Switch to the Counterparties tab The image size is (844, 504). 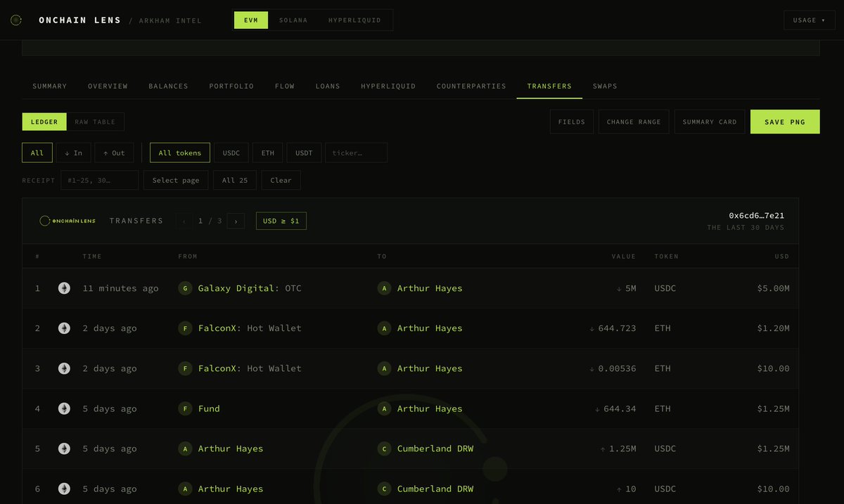pos(471,86)
